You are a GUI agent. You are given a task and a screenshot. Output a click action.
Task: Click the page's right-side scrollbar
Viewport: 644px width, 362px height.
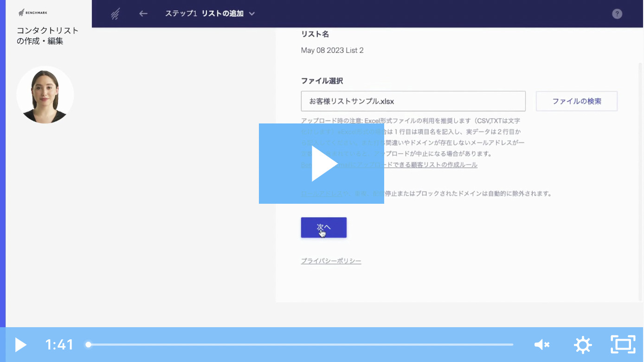(x=640, y=181)
